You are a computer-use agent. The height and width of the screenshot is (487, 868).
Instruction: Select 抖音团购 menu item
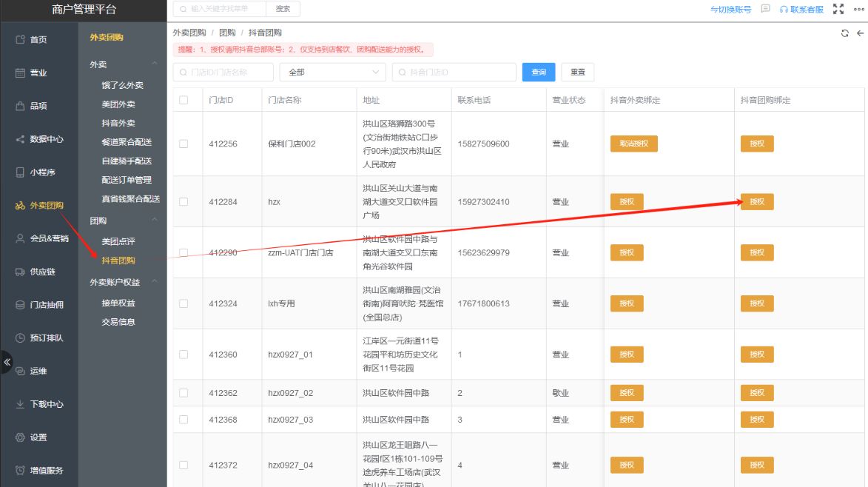point(118,260)
